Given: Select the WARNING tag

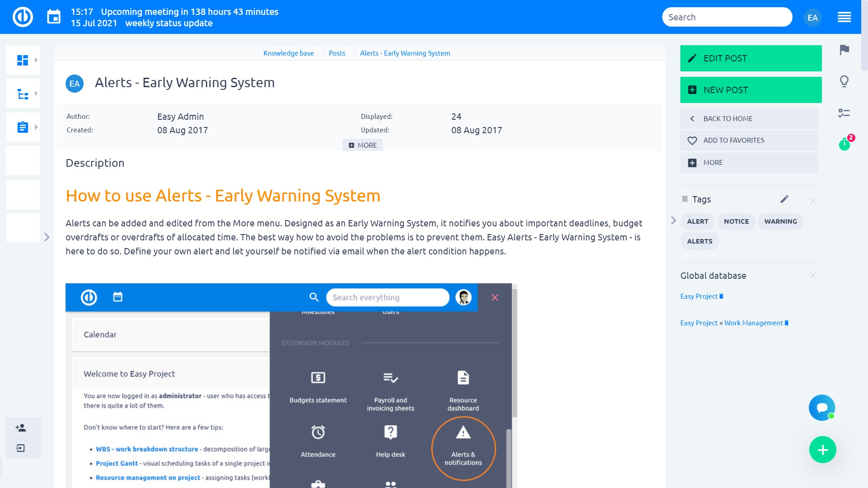Looking at the screenshot, I should pyautogui.click(x=780, y=221).
